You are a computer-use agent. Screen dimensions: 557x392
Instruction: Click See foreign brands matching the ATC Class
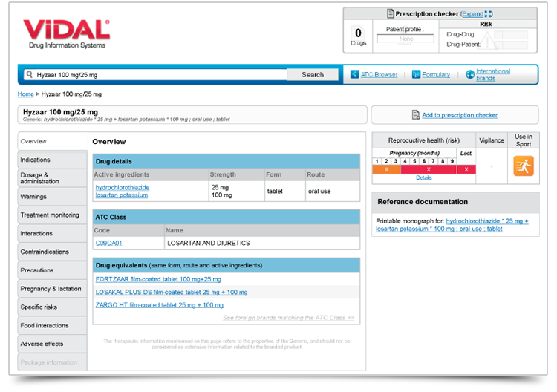[x=288, y=318]
